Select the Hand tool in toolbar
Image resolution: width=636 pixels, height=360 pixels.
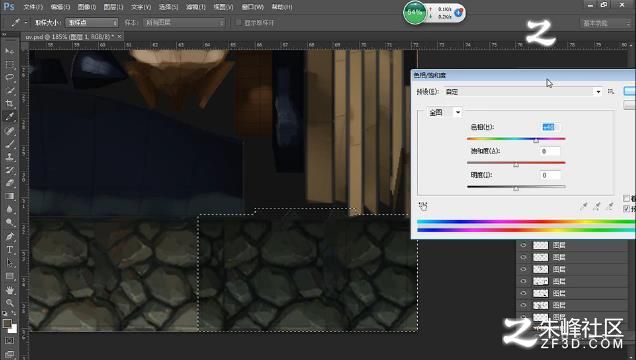[9, 289]
